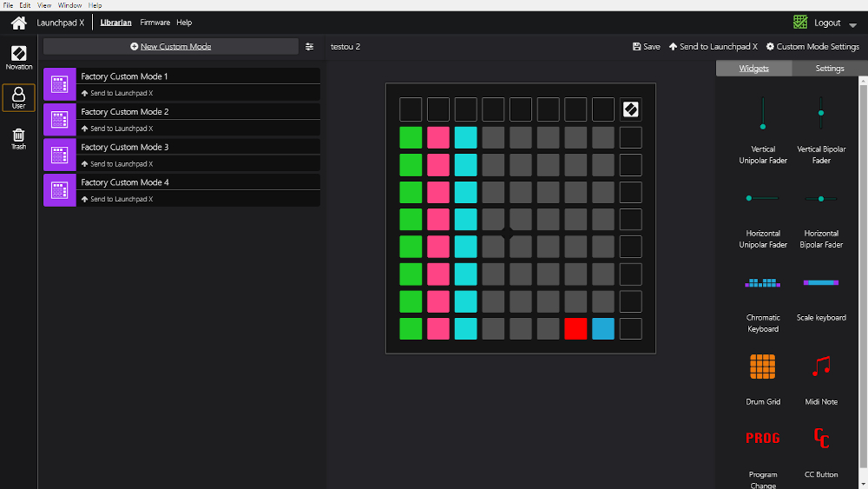Select the Scale keyboard widget

821,299
